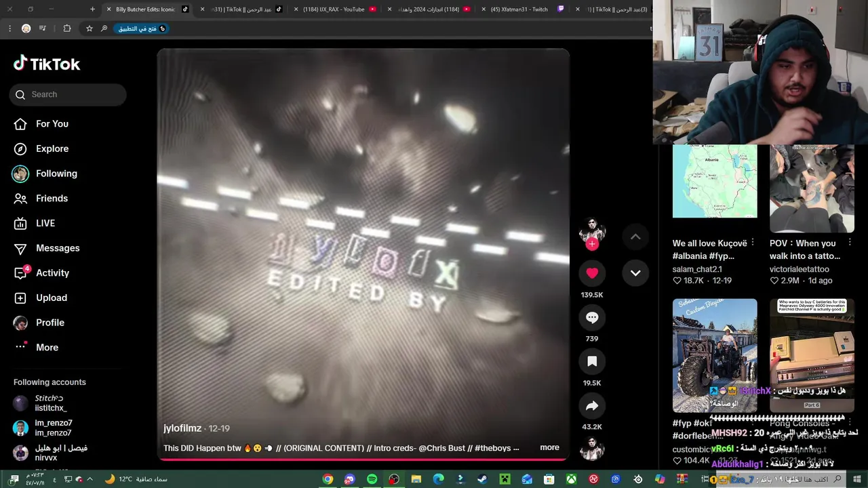Go to the previous video with the up chevron

(x=635, y=237)
